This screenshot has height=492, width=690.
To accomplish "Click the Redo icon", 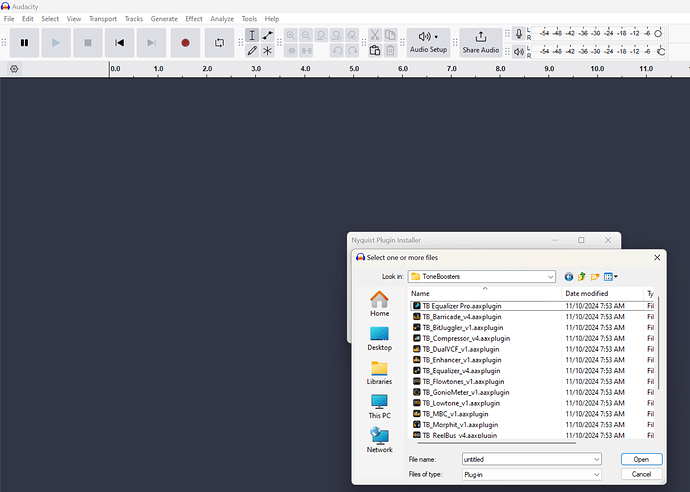I will pos(352,51).
